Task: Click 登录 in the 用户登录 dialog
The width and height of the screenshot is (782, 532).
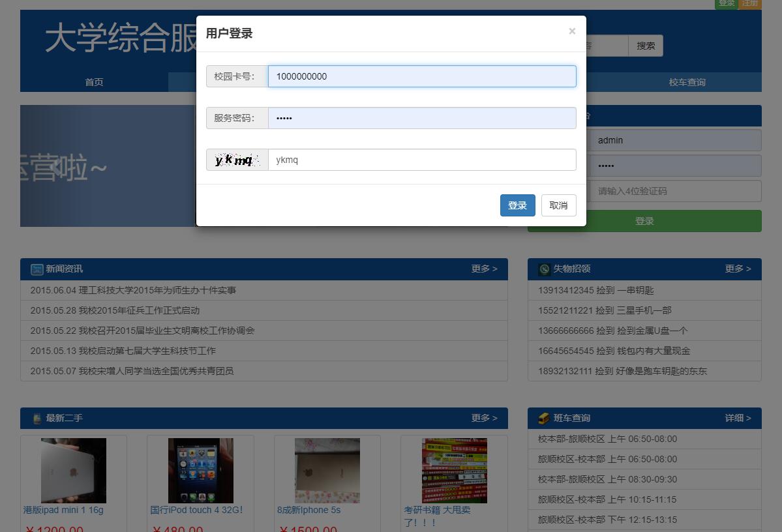Action: [517, 205]
